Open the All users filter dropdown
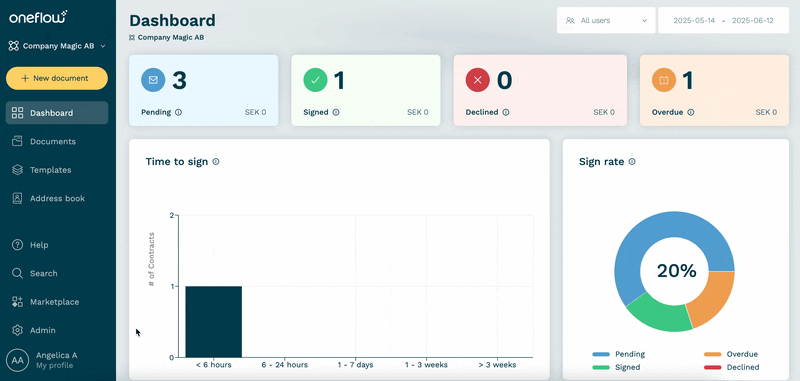Image resolution: width=800 pixels, height=381 pixels. click(606, 20)
